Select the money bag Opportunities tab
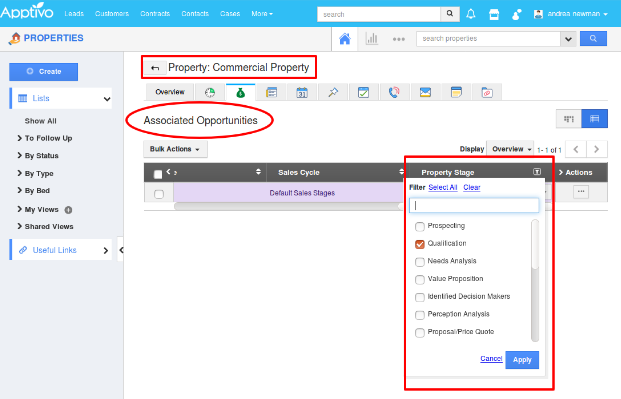Screen dimensions: 621x399 [240, 92]
